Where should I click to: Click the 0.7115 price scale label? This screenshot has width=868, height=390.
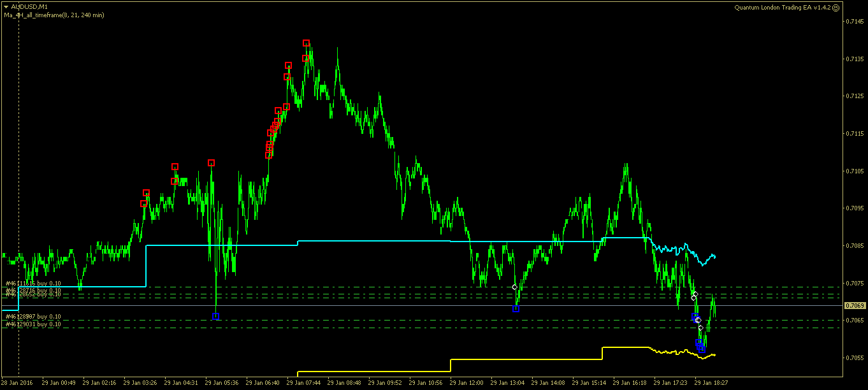(855, 134)
